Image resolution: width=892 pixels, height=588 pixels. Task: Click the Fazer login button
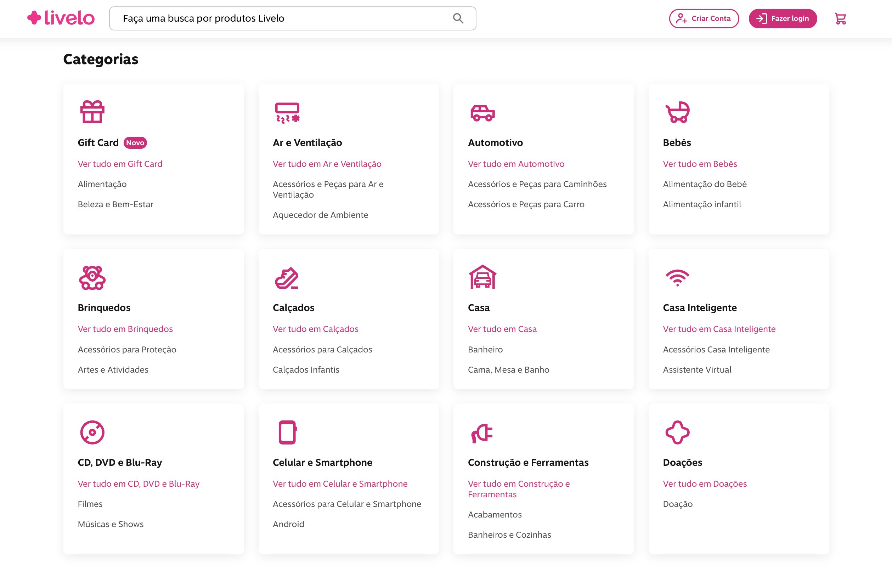click(x=783, y=18)
